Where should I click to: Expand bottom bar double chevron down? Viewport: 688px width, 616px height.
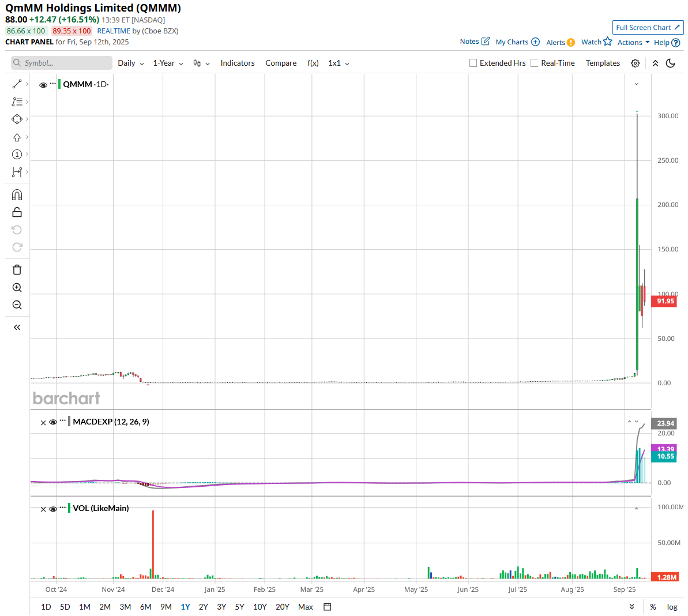coord(632,607)
